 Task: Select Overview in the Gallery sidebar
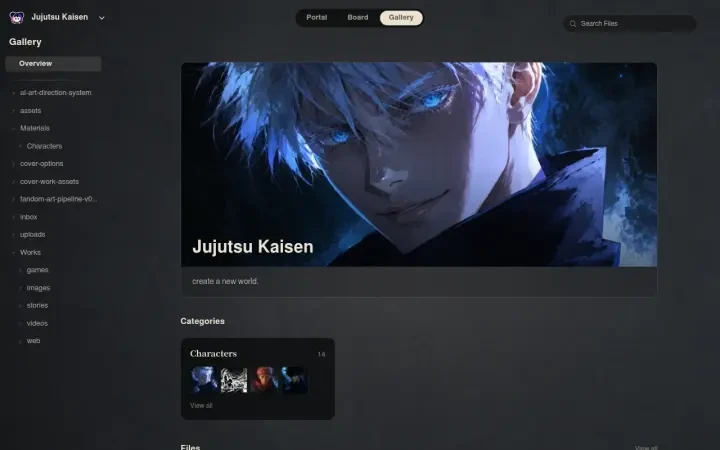coord(53,64)
